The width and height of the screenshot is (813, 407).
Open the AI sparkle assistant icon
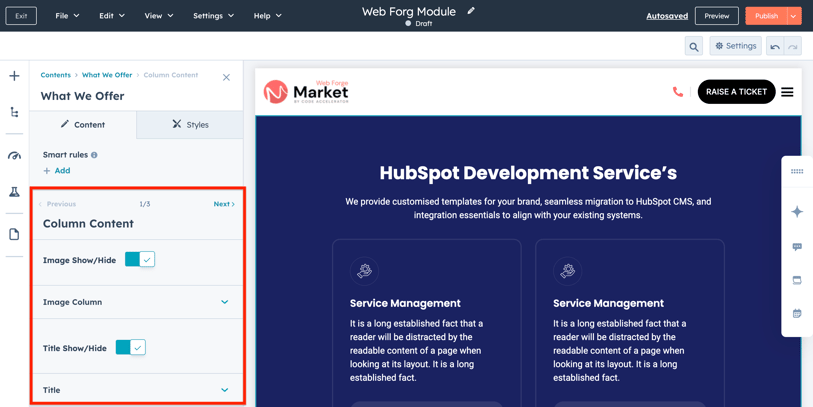click(x=797, y=212)
